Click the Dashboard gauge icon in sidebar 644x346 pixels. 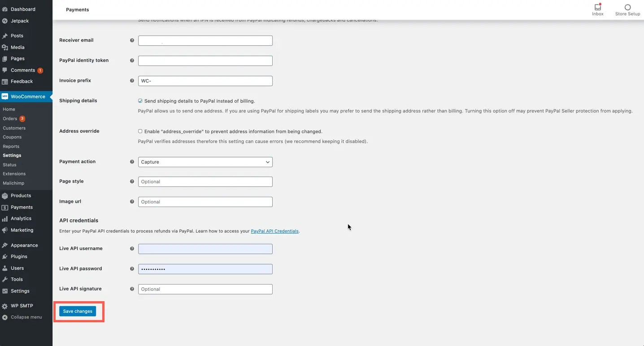click(5, 9)
